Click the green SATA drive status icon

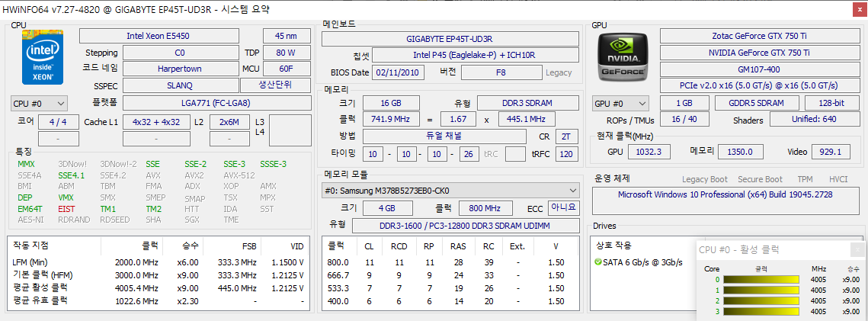598,262
